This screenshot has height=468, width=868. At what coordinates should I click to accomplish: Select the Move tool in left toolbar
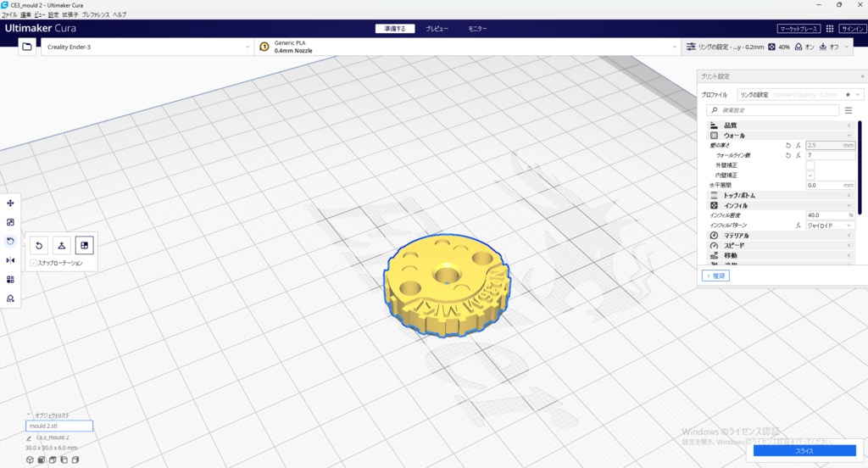(10, 203)
